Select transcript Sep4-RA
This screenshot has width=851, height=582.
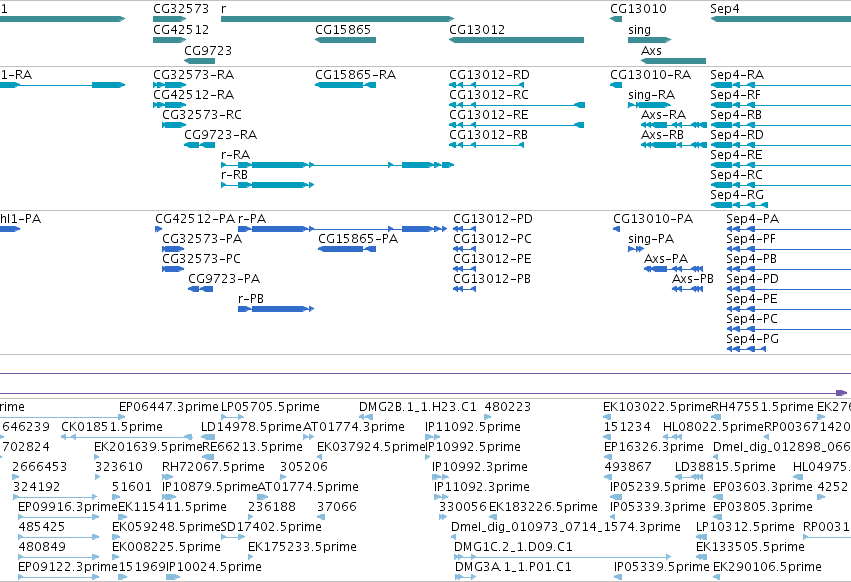coord(737,74)
